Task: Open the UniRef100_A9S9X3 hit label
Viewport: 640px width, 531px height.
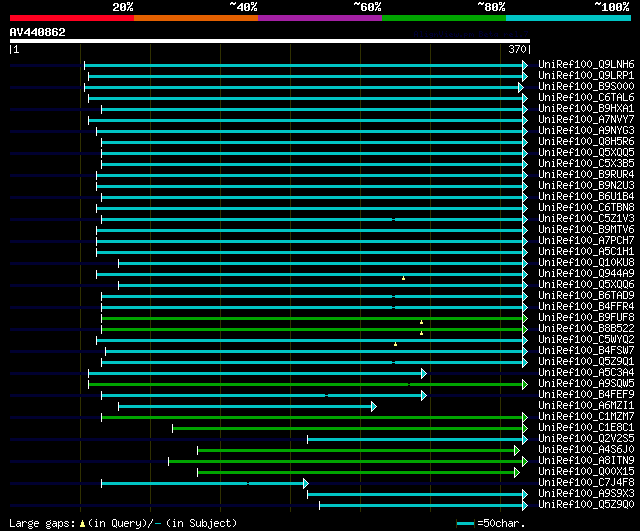Action: click(x=586, y=494)
